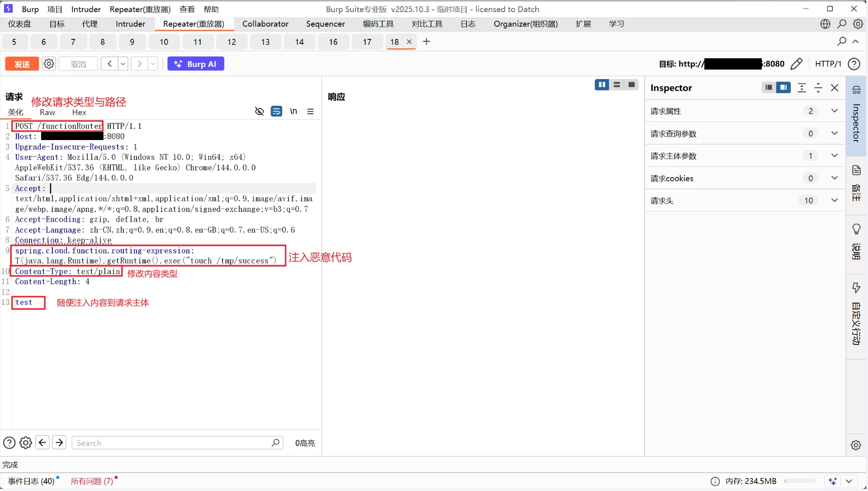The width and height of the screenshot is (868, 491).
Task: Jump to next search match arrow
Action: pyautogui.click(x=59, y=443)
